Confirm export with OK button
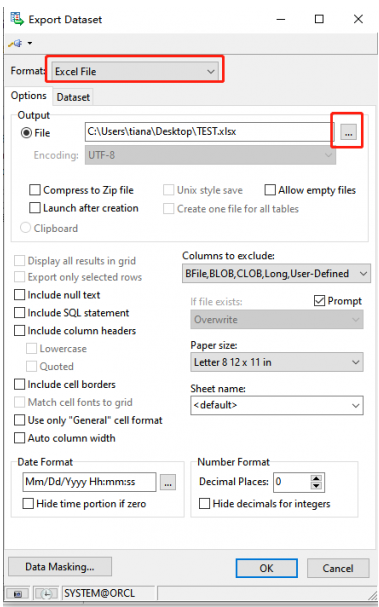This screenshot has width=379, height=607. click(x=266, y=568)
